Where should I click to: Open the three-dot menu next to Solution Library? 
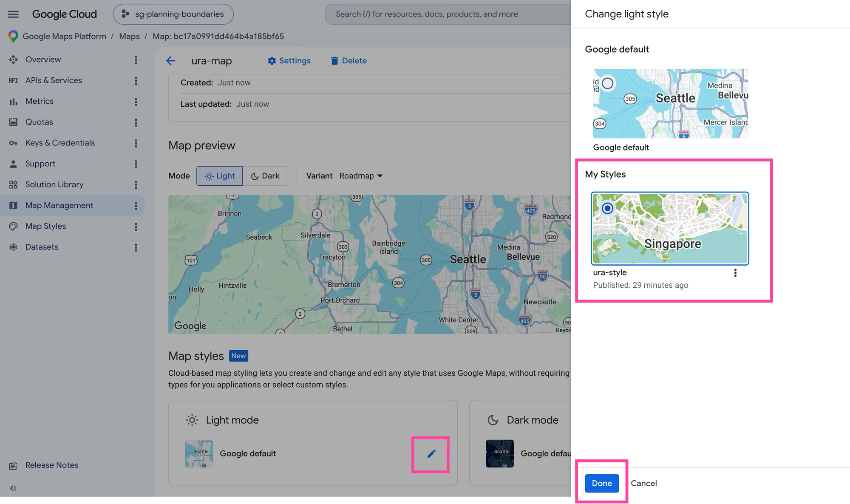click(x=136, y=185)
